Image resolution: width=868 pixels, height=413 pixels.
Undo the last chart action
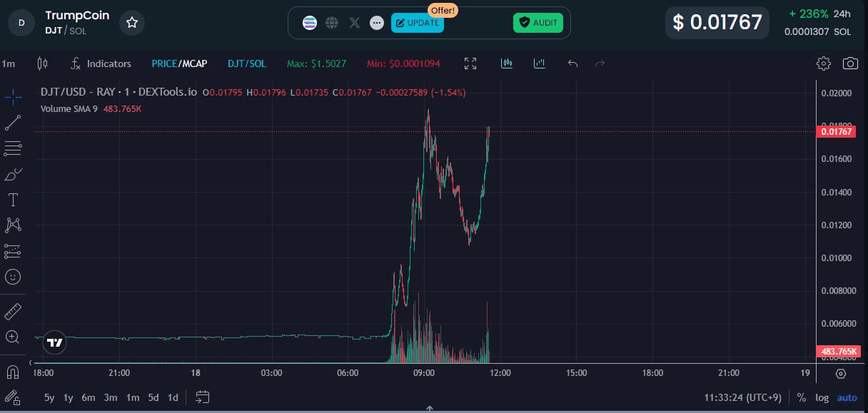point(572,63)
